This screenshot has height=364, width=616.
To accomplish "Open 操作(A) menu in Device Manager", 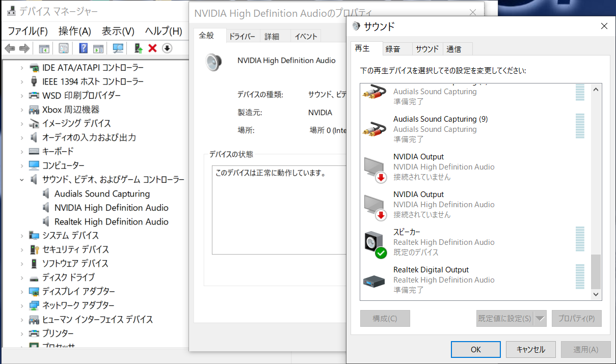I will 74,32.
